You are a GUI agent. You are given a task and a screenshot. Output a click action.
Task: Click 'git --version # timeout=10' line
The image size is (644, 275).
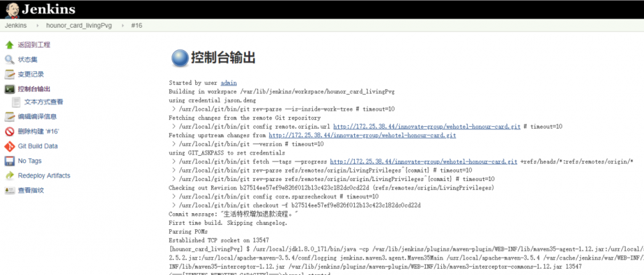coord(249,144)
